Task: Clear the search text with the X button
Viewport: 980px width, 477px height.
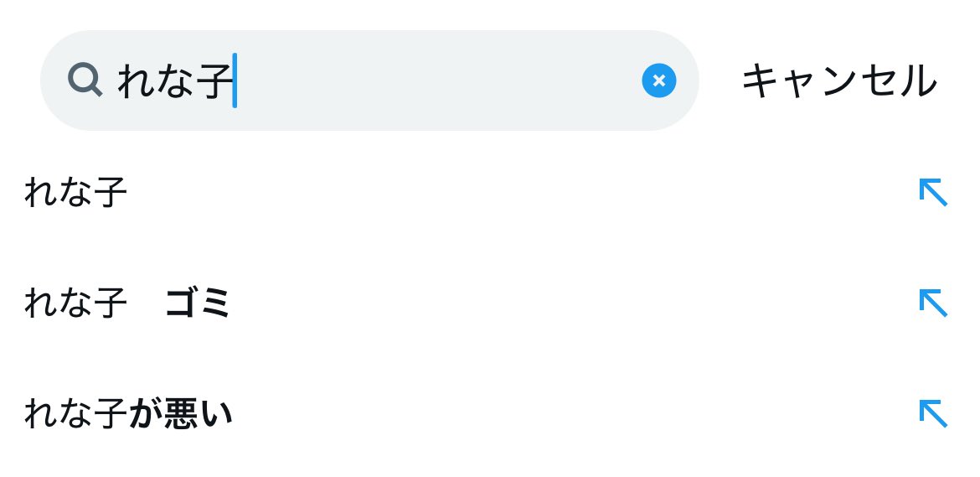Action: pos(658,80)
